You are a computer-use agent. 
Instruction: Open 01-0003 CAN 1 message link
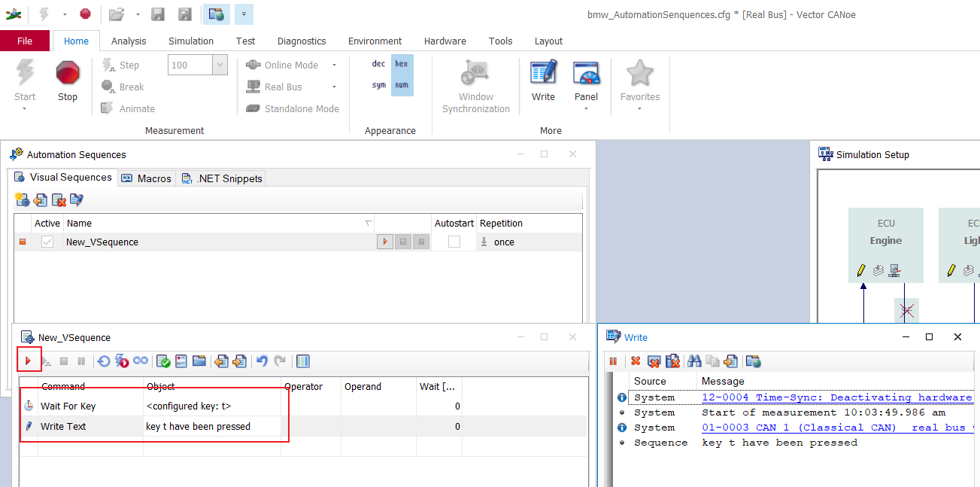(837, 428)
